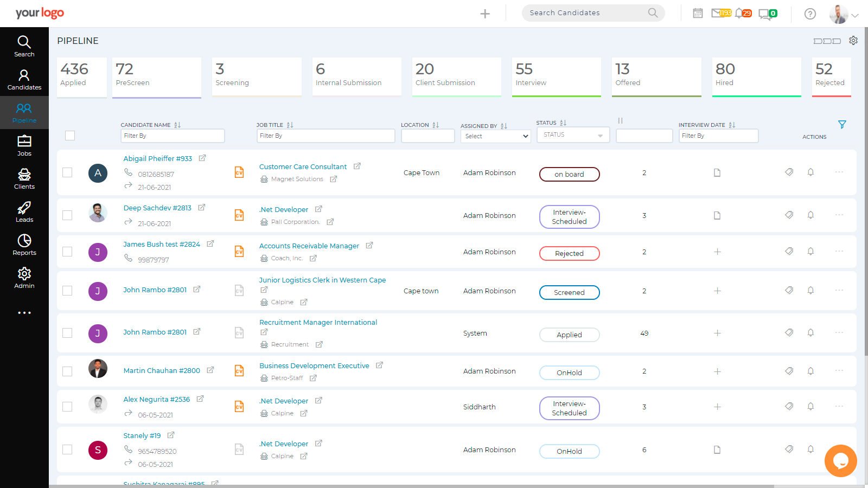Select the Hired stage (80)
This screenshot has width=868, height=488.
click(757, 77)
